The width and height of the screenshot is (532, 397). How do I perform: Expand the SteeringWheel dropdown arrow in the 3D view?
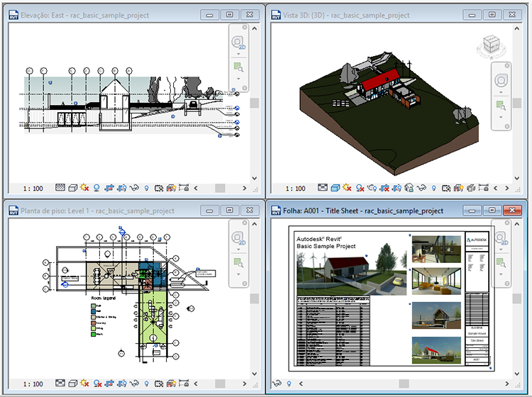[x=501, y=93]
